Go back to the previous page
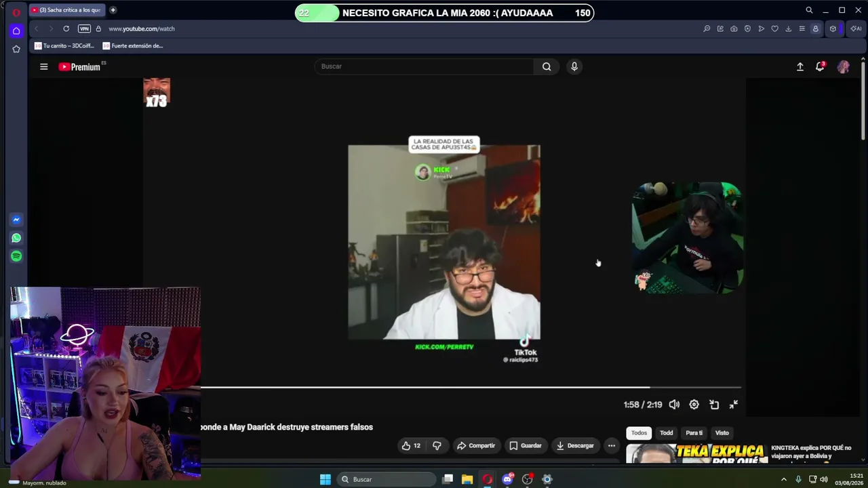 pyautogui.click(x=37, y=28)
